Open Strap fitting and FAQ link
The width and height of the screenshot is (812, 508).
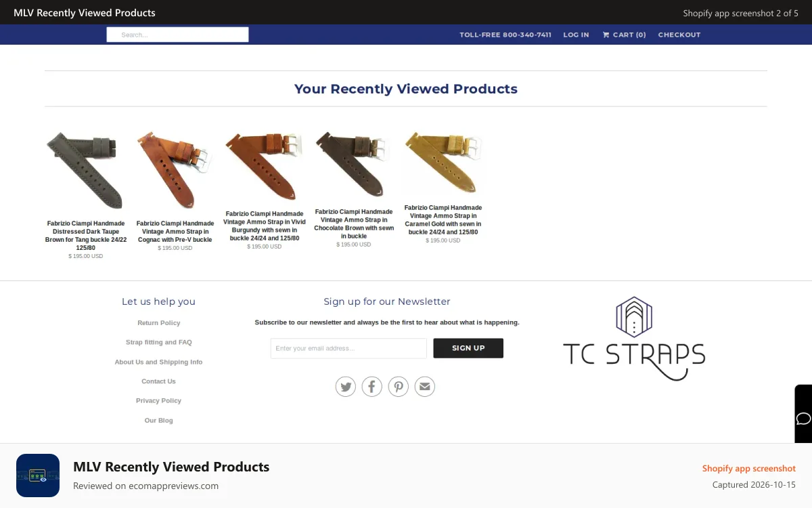pyautogui.click(x=159, y=343)
